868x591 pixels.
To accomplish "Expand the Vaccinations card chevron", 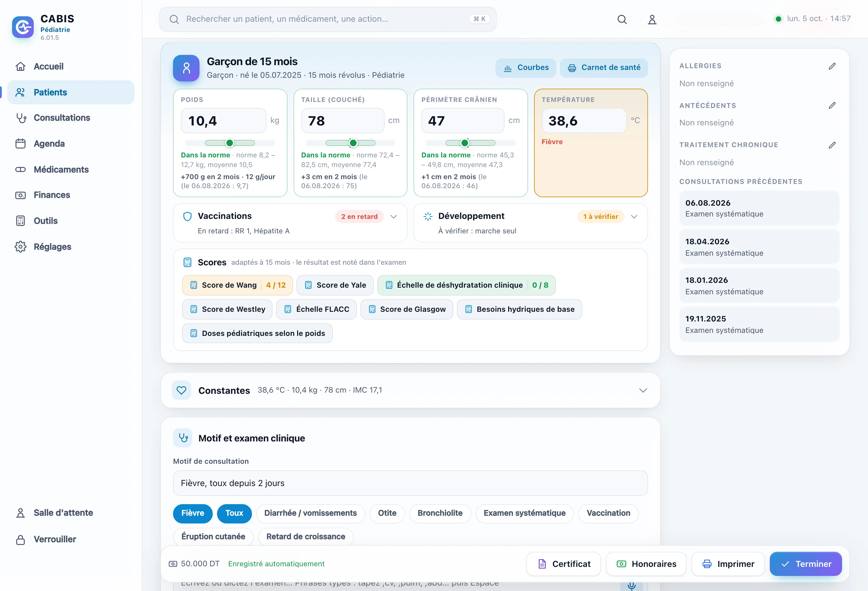I will click(x=393, y=217).
